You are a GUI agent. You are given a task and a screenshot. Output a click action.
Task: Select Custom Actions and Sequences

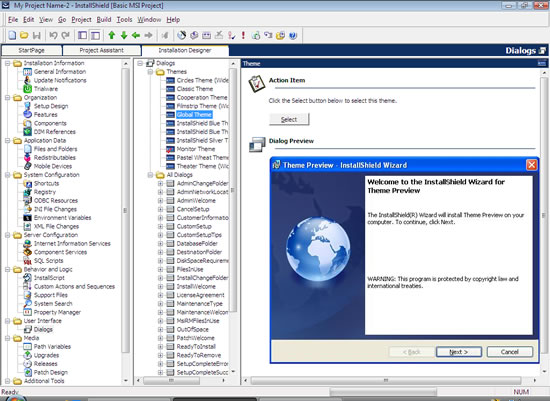pos(74,287)
